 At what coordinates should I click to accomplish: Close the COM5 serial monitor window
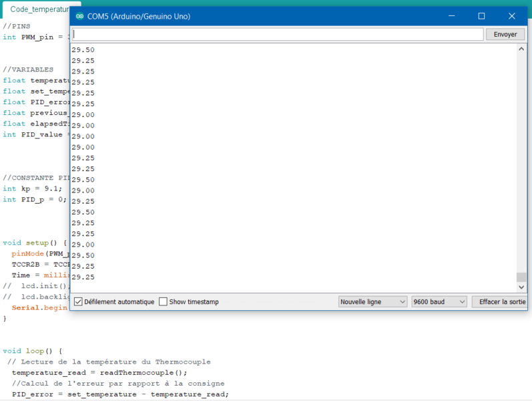click(512, 16)
